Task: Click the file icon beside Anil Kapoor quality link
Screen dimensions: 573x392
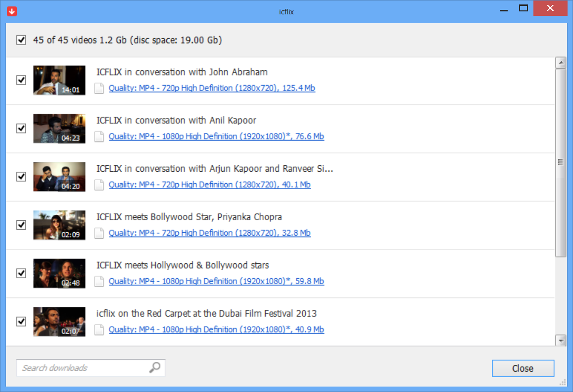Action: (x=99, y=137)
